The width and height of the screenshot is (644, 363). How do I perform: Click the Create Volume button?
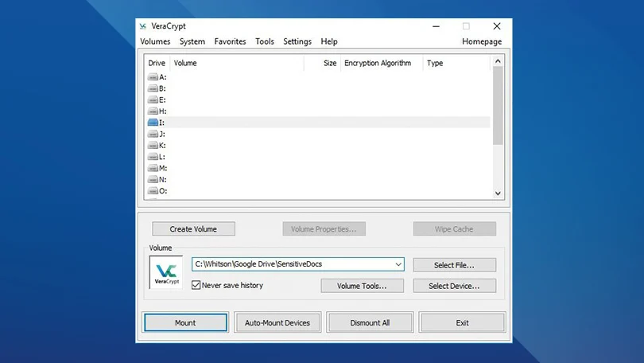[193, 229]
